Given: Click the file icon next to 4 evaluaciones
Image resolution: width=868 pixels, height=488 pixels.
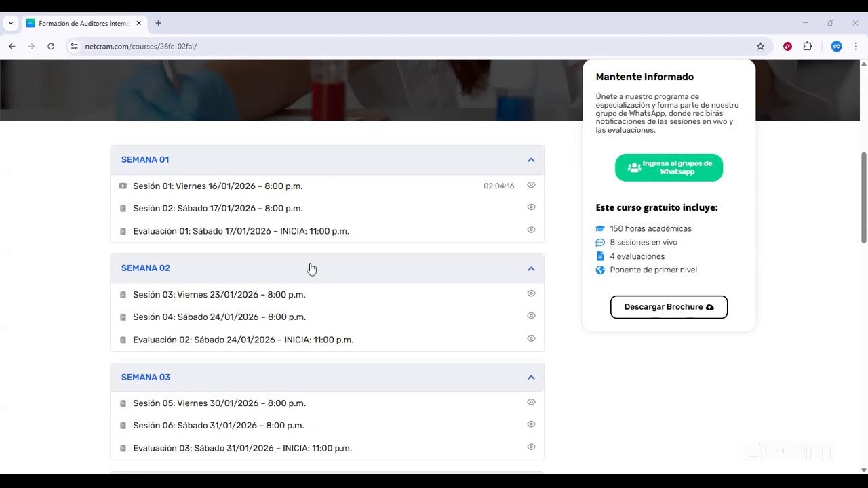Looking at the screenshot, I should 600,256.
